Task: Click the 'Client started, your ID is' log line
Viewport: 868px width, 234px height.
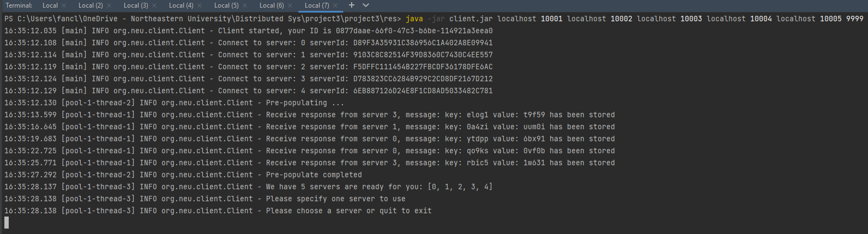Action: pos(249,31)
